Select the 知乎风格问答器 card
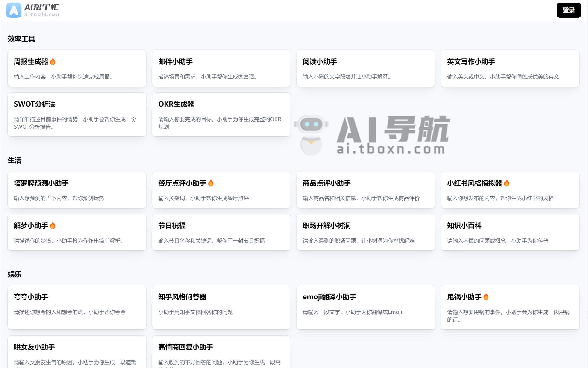Screen dimensions: 588x368 pos(221,307)
